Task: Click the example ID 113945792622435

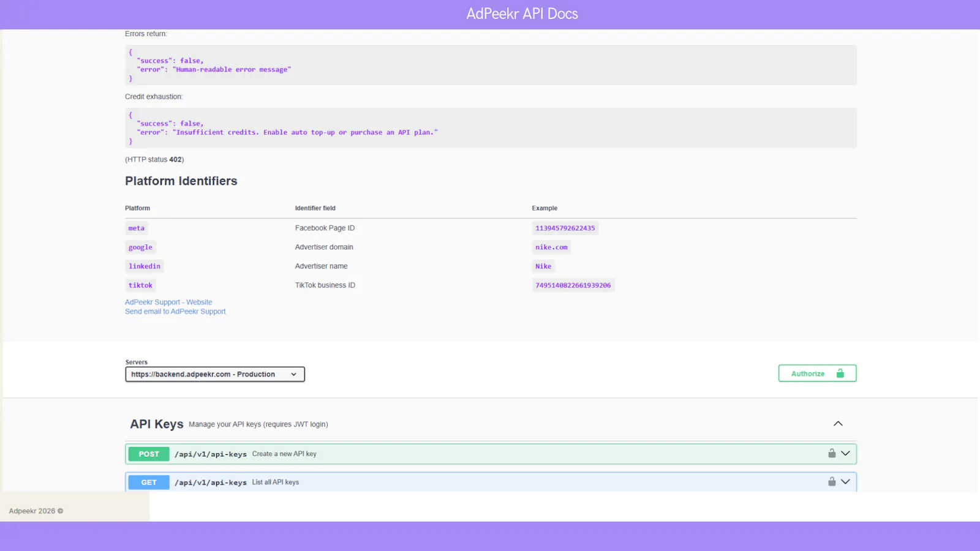Action: click(565, 228)
